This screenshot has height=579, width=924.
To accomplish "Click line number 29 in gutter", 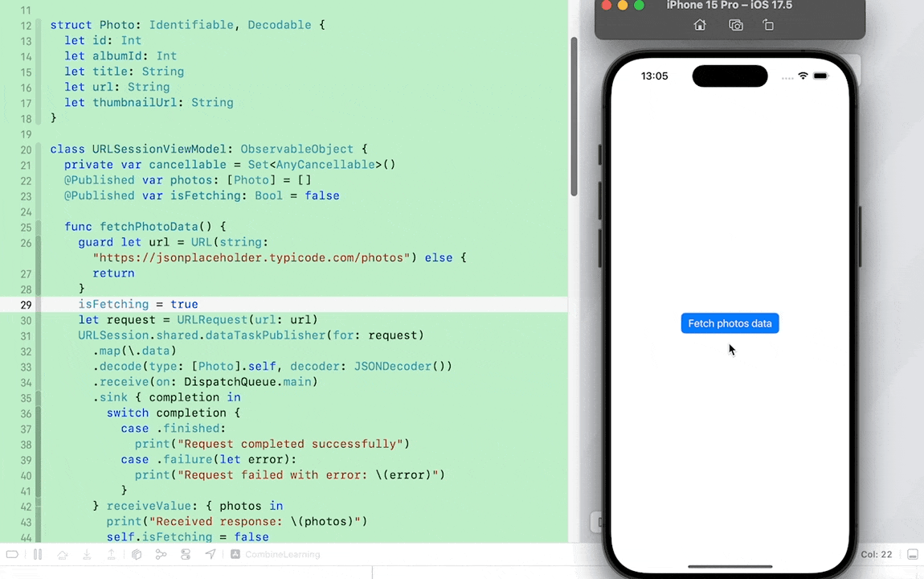I will point(26,305).
